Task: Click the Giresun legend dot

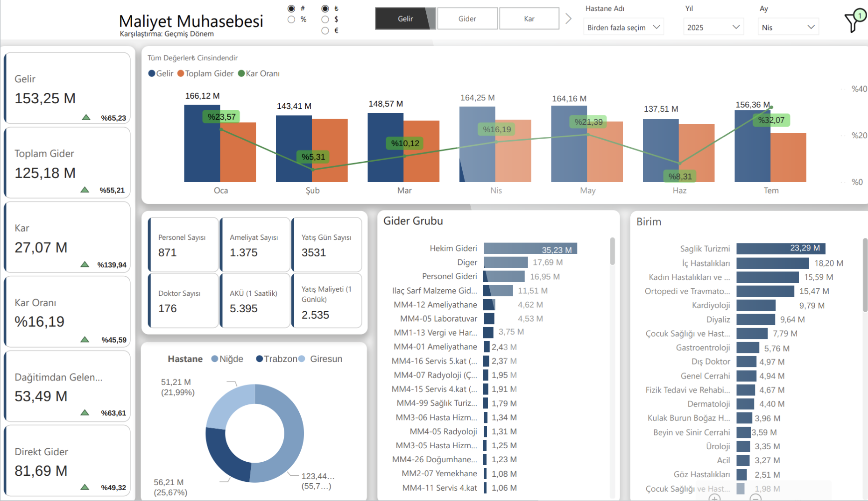Action: coord(302,359)
